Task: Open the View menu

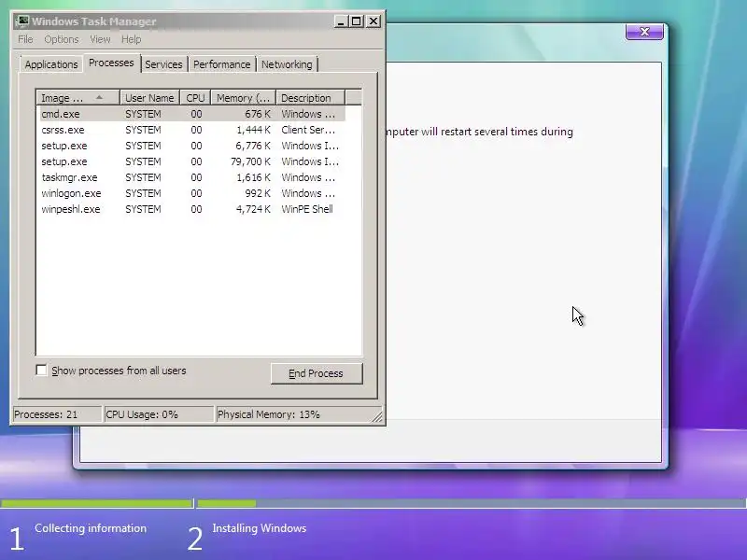Action: pos(100,39)
